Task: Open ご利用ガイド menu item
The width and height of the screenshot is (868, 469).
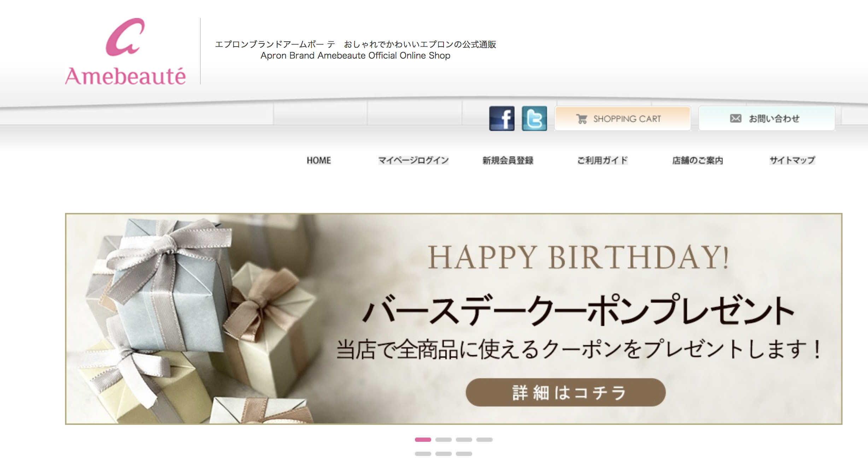Action: (603, 160)
